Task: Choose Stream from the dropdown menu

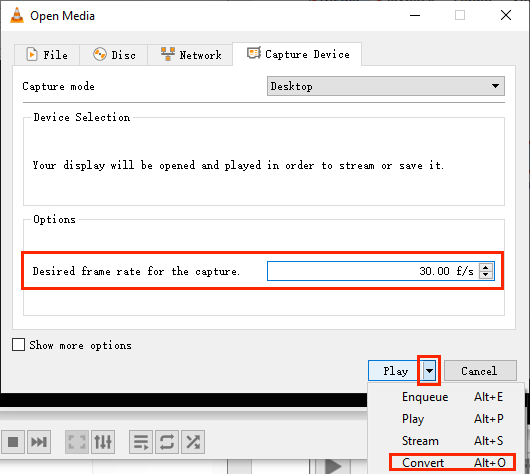Action: click(x=446, y=441)
